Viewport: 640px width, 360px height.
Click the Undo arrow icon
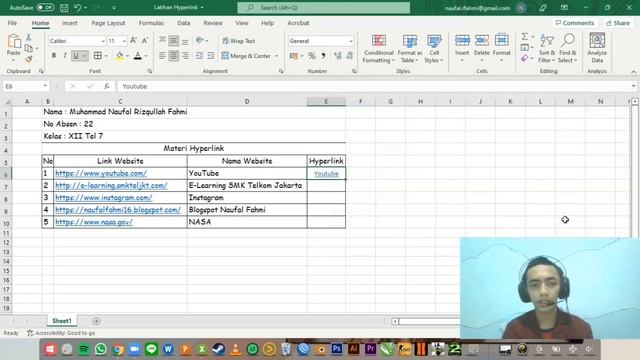click(x=78, y=7)
